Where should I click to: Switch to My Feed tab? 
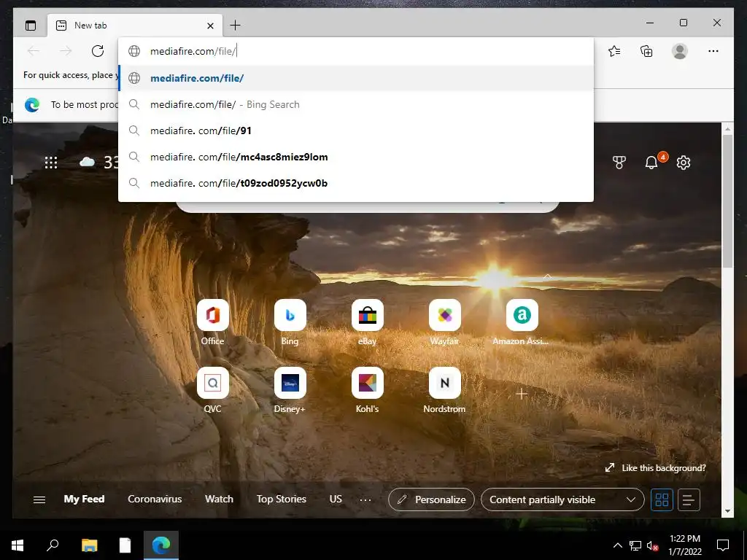[84, 499]
